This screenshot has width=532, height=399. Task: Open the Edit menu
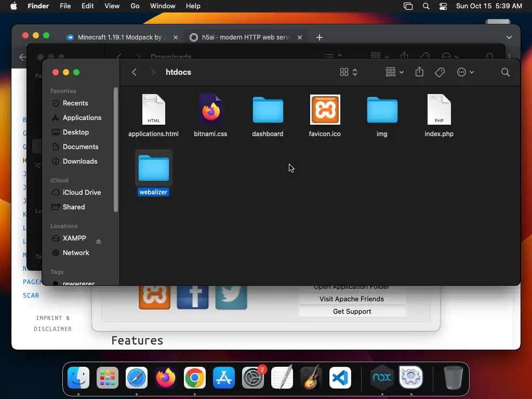tap(87, 6)
